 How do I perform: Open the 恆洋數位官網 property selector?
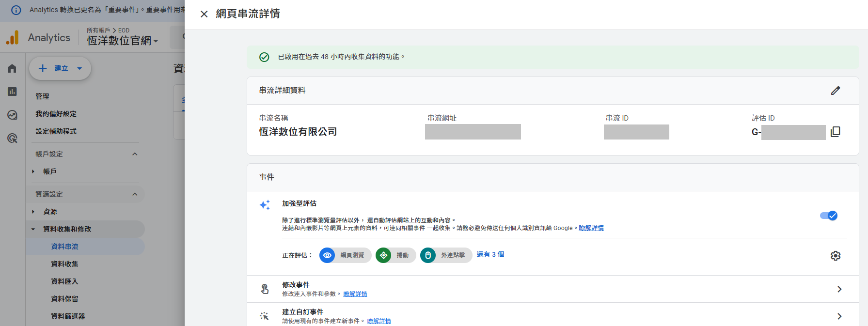click(123, 41)
